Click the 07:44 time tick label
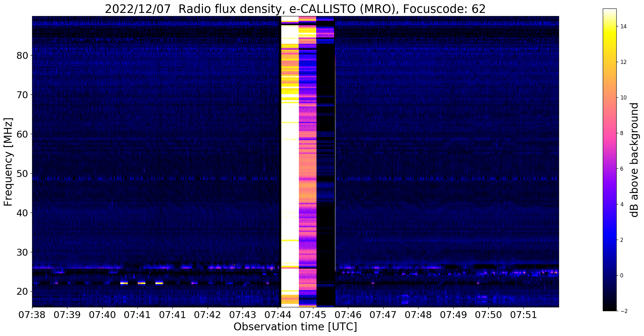The height and width of the screenshot is (336, 644). point(278,315)
